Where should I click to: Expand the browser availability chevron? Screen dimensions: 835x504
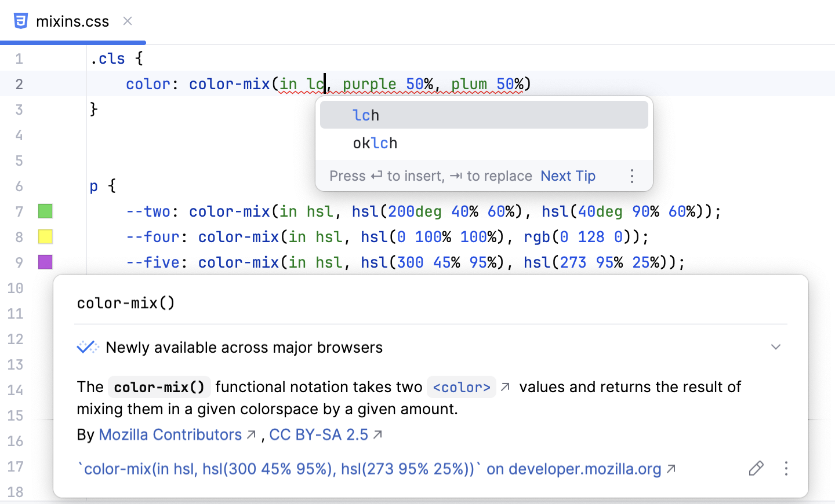coord(775,347)
